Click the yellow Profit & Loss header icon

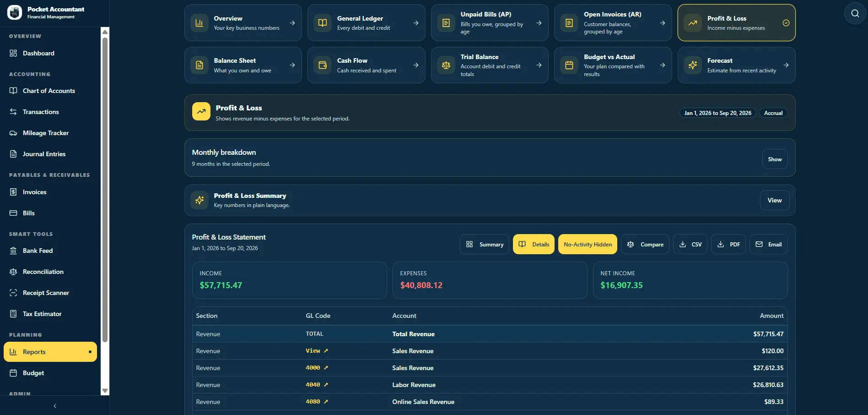coord(201,111)
